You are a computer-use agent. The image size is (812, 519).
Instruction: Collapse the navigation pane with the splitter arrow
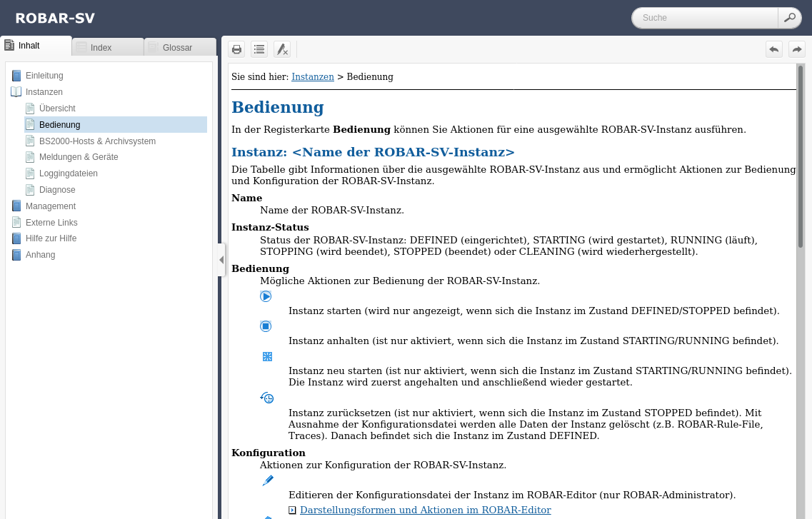221,260
